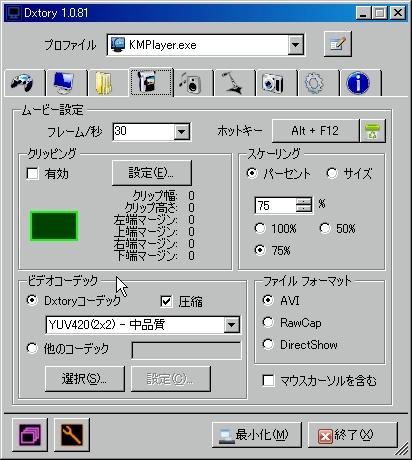The height and width of the screenshot is (460, 412).
Task: Click the クリップ幅 value text
Action: pyautogui.click(x=191, y=196)
